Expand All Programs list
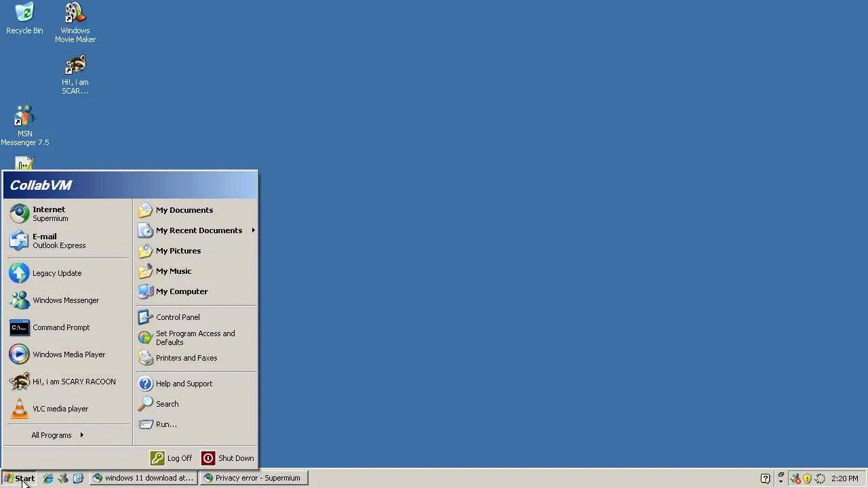868x488 pixels. 68,435
